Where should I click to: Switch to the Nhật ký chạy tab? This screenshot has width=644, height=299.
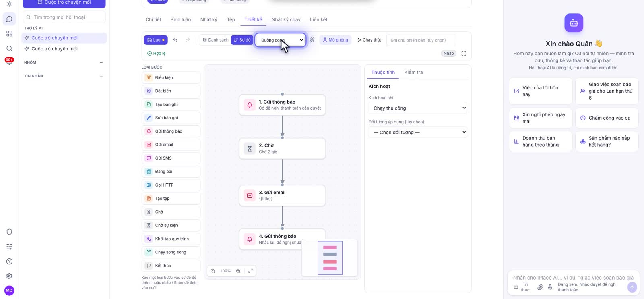click(286, 19)
